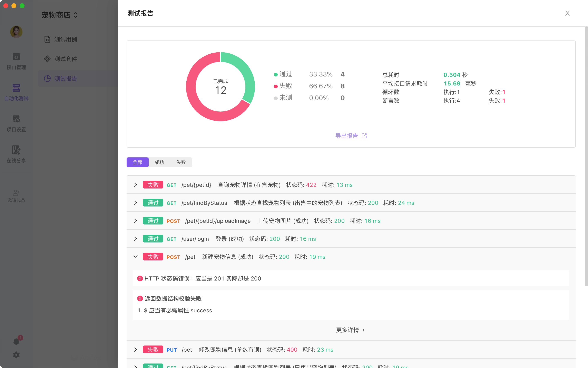This screenshot has width=588, height=368.
Task: Click 耗时 13 ms value
Action: coord(345,185)
